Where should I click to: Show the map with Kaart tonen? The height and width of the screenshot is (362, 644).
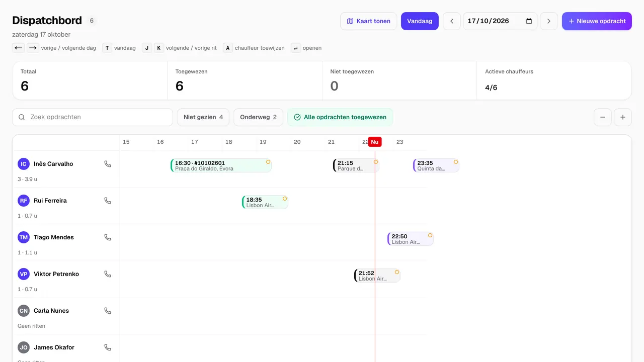pos(369,21)
